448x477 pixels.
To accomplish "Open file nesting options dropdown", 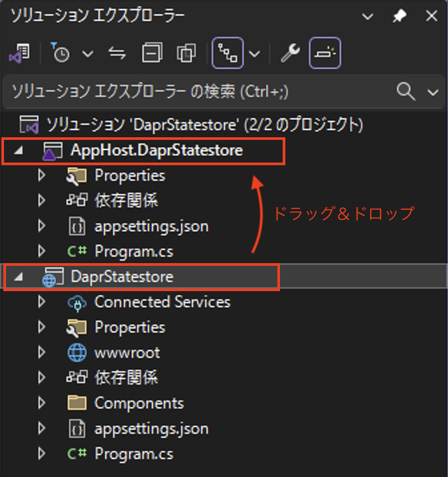I will point(255,54).
